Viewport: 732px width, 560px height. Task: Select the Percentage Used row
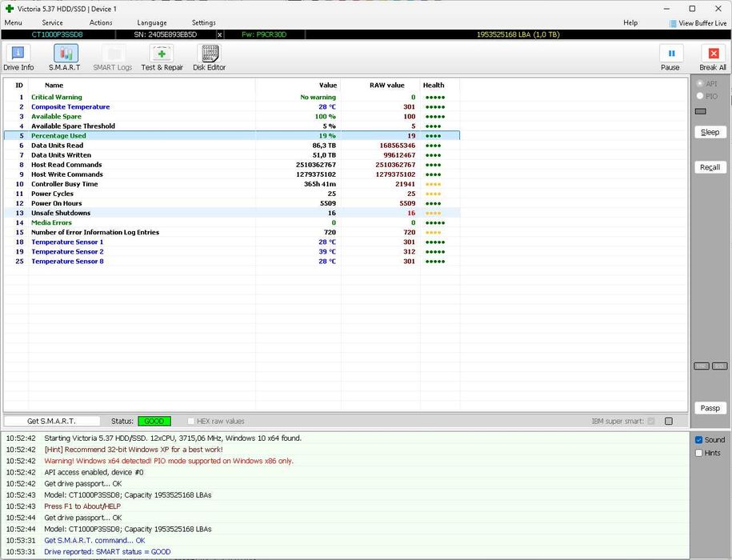(231, 136)
